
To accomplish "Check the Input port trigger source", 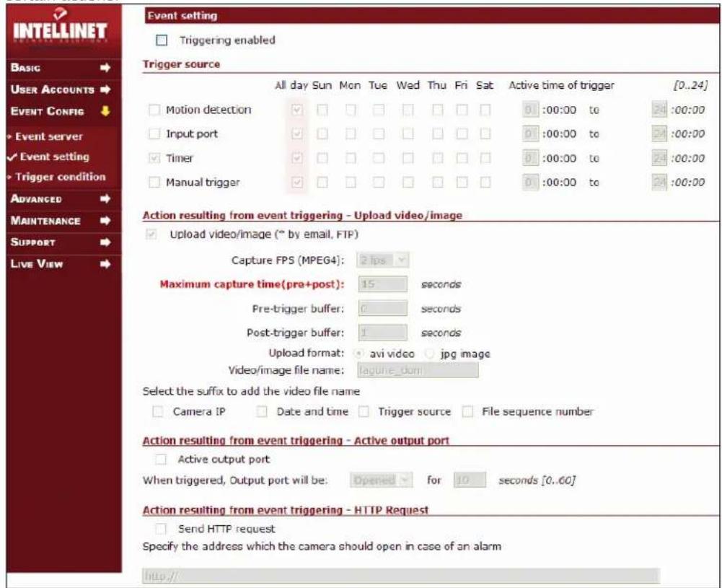I will click(x=154, y=134).
